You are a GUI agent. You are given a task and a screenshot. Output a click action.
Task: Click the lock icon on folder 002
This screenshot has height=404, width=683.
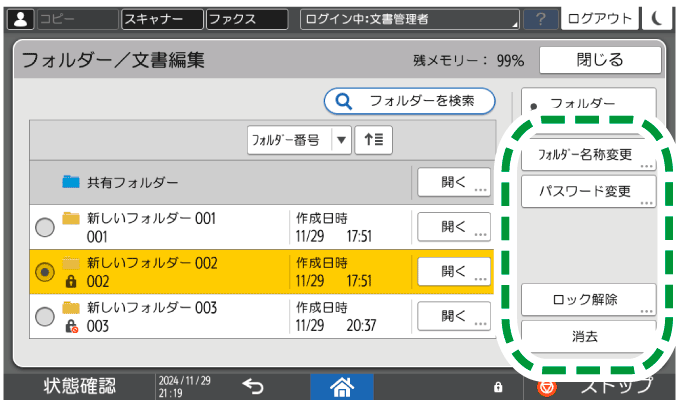[x=71, y=282]
